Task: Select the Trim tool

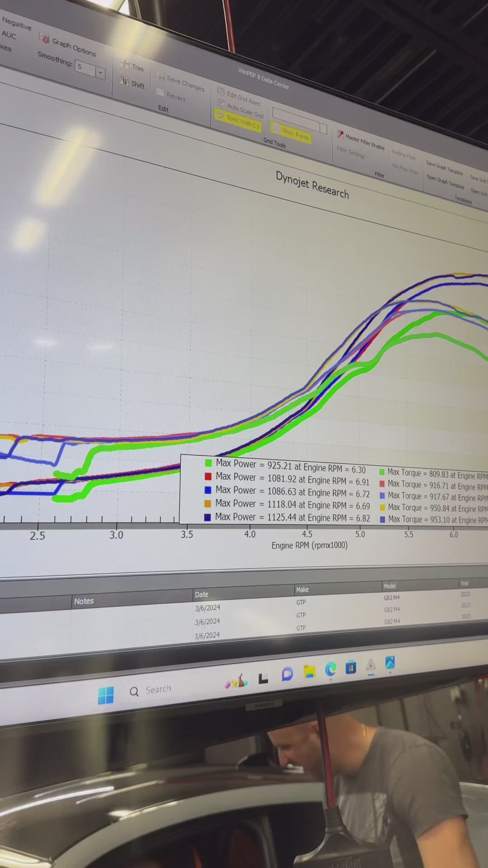Action: coord(132,66)
